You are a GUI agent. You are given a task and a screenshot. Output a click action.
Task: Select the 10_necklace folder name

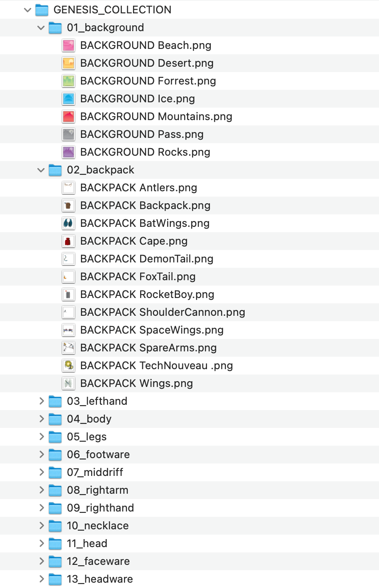click(x=98, y=526)
